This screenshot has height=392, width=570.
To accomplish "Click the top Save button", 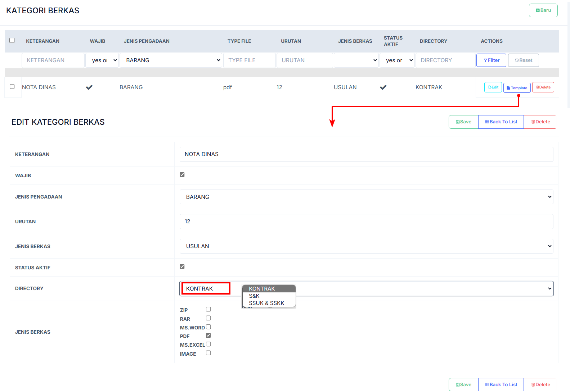I will [463, 122].
